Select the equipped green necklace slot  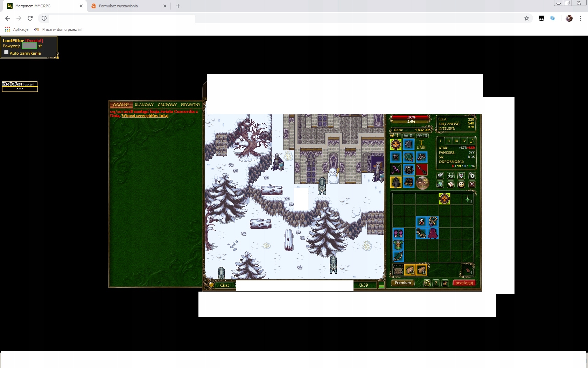[408, 157]
